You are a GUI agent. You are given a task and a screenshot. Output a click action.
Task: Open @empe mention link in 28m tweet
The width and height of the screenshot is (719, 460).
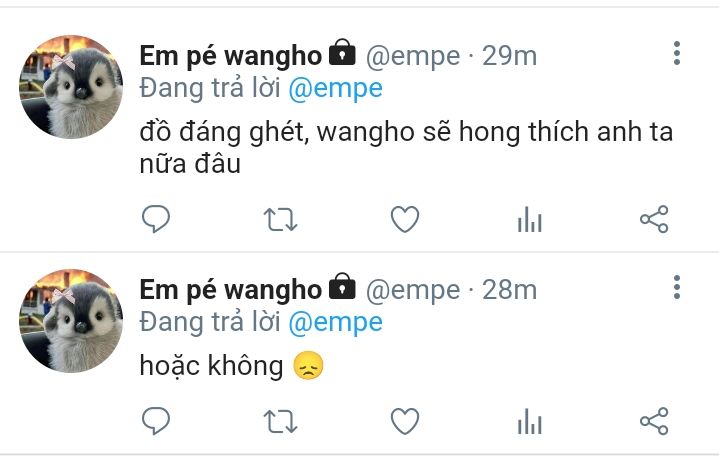click(x=335, y=322)
